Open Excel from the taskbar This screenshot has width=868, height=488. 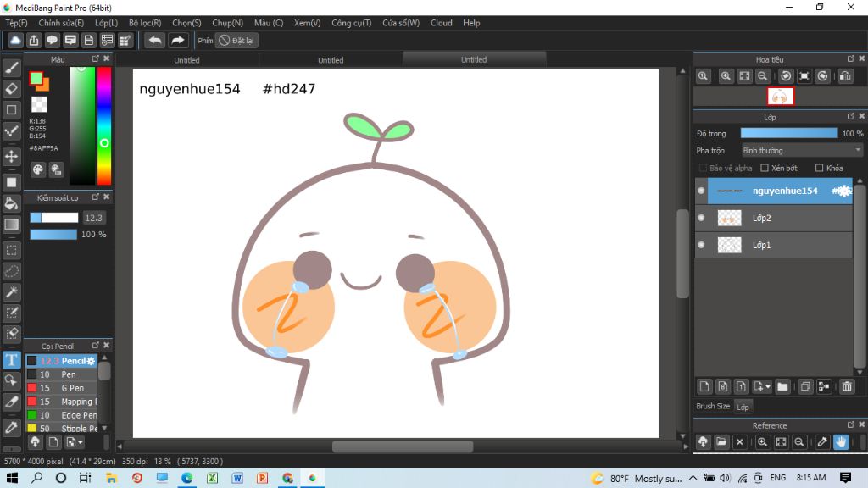click(x=212, y=478)
